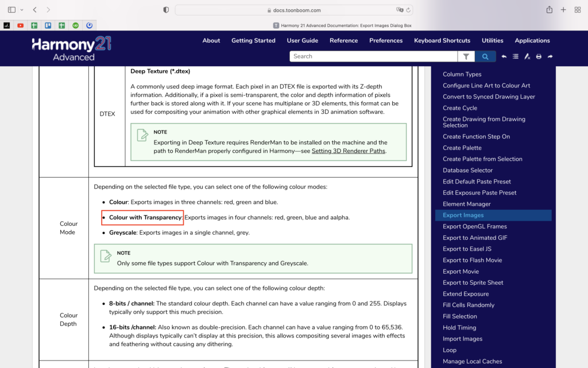Open the sidebar options chevron in Safari toolbar
The image size is (588, 368).
[22, 10]
